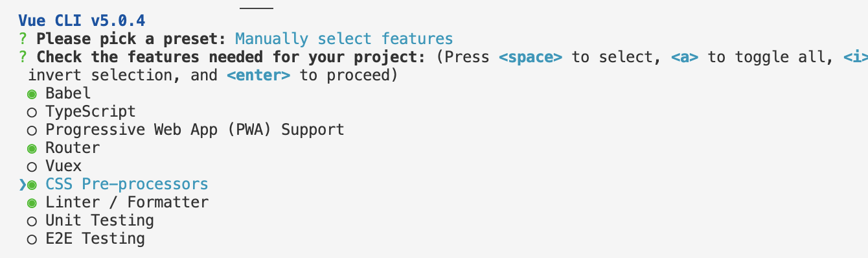Click the Babel label text
This screenshot has width=868, height=258.
[x=68, y=93]
